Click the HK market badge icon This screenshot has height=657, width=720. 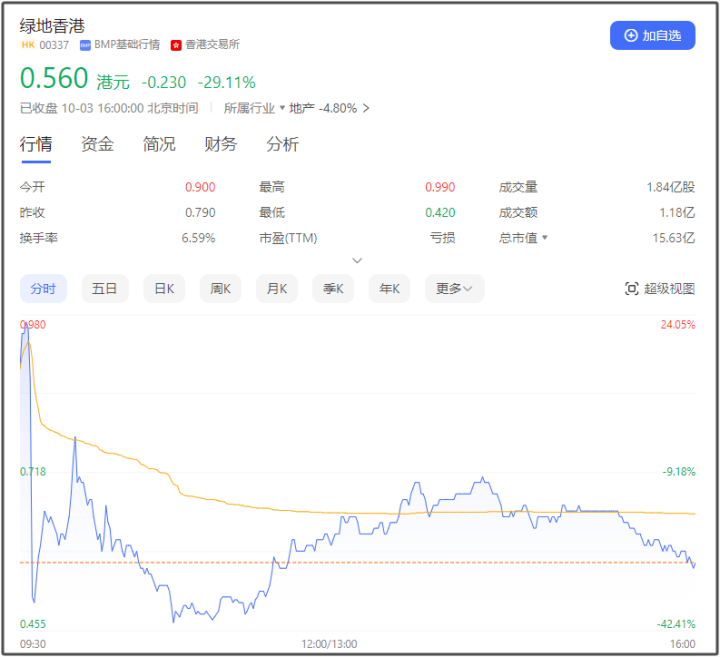click(28, 45)
